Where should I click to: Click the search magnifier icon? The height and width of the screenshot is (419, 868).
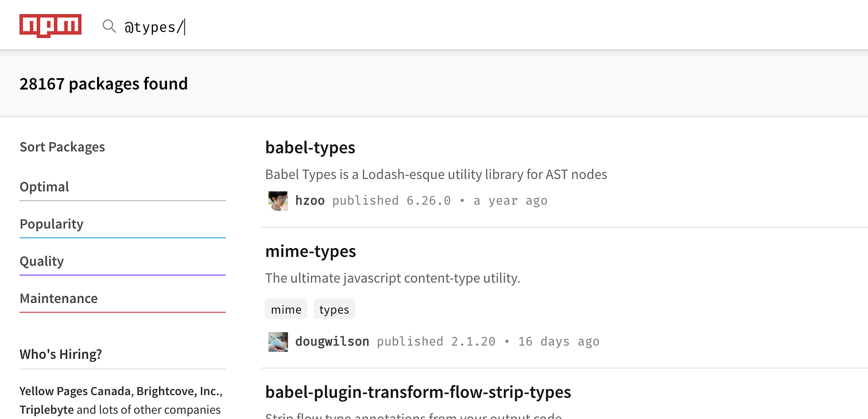coord(109,26)
